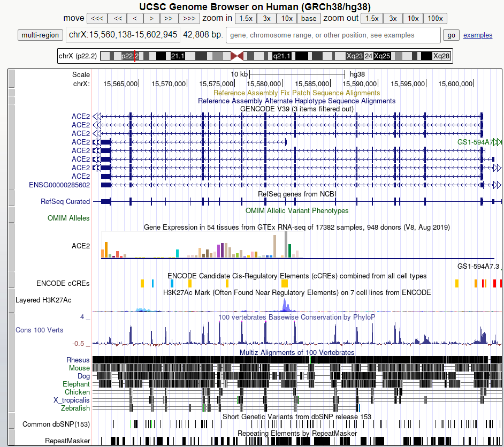Open ACE2 gene details from track label
504x447 pixels.
(81, 116)
